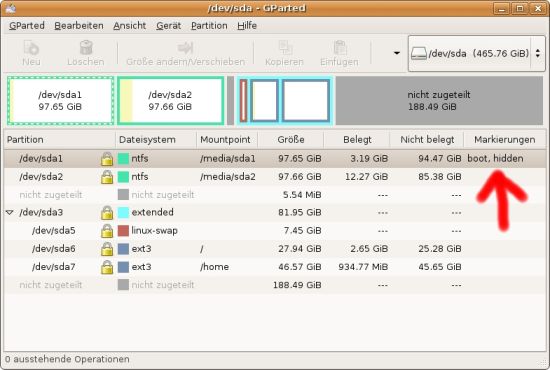The image size is (550, 370).
Task: Open the GParted menu
Action: [27, 26]
